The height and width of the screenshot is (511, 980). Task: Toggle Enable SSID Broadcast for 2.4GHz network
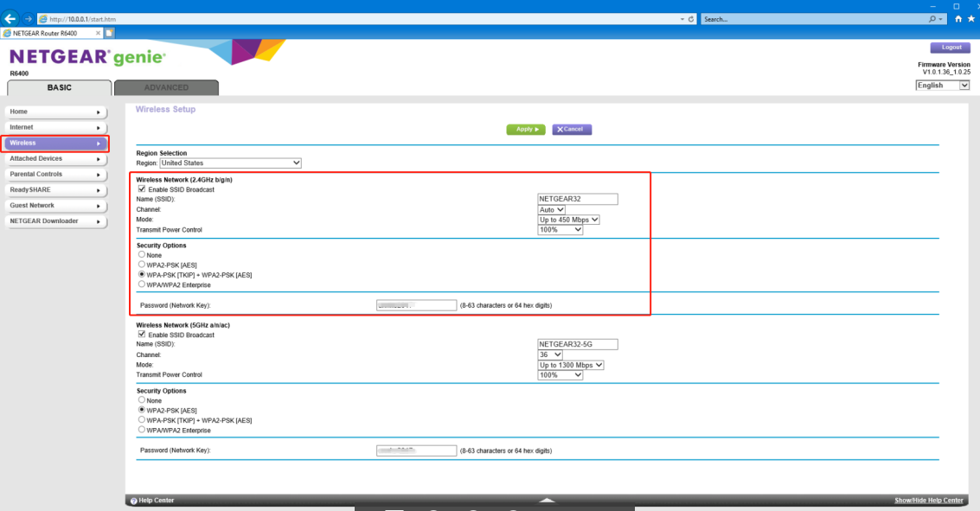142,189
